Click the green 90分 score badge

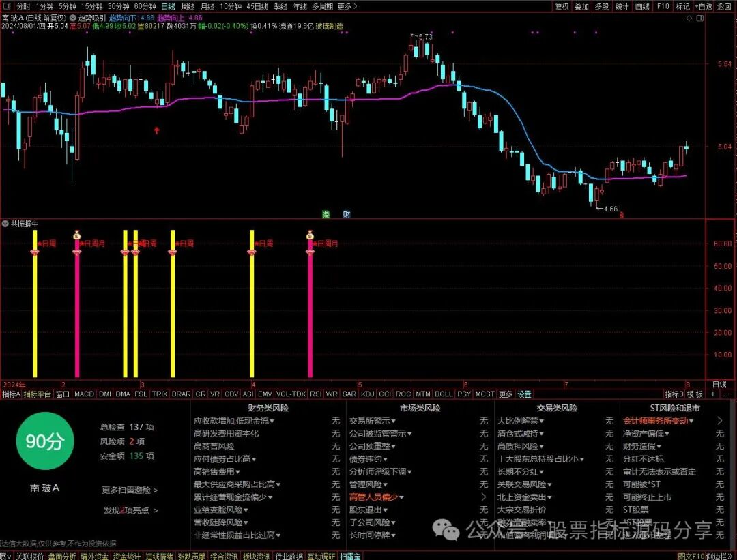pos(45,441)
